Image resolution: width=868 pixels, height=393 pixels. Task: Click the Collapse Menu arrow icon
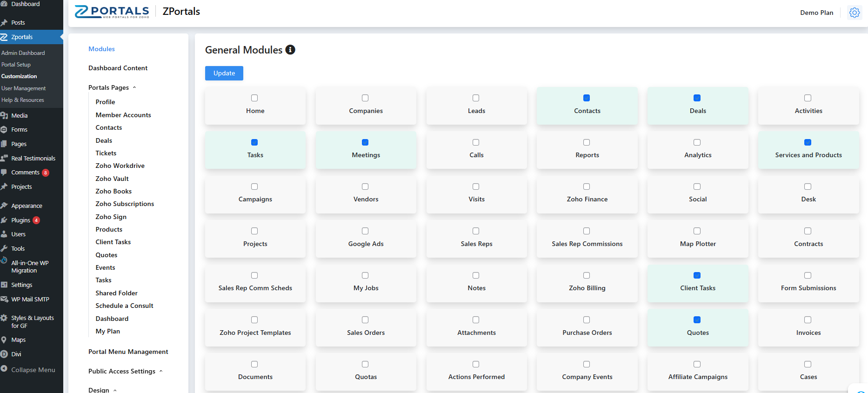click(x=4, y=369)
